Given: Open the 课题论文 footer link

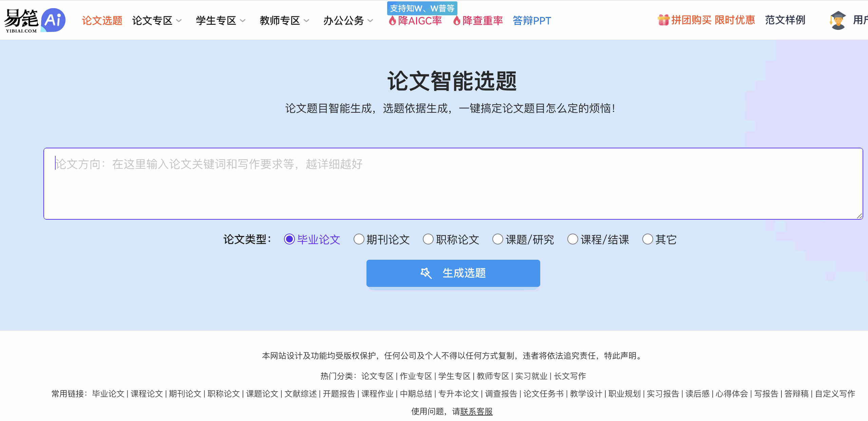Looking at the screenshot, I should pyautogui.click(x=262, y=394).
